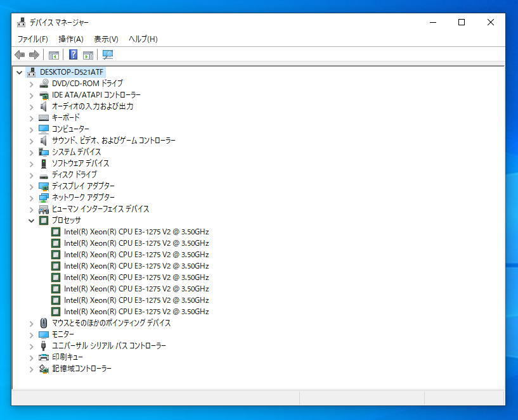Click the ディスク ドライブ drive icon
Image resolution: width=518 pixels, height=420 pixels.
tap(44, 175)
